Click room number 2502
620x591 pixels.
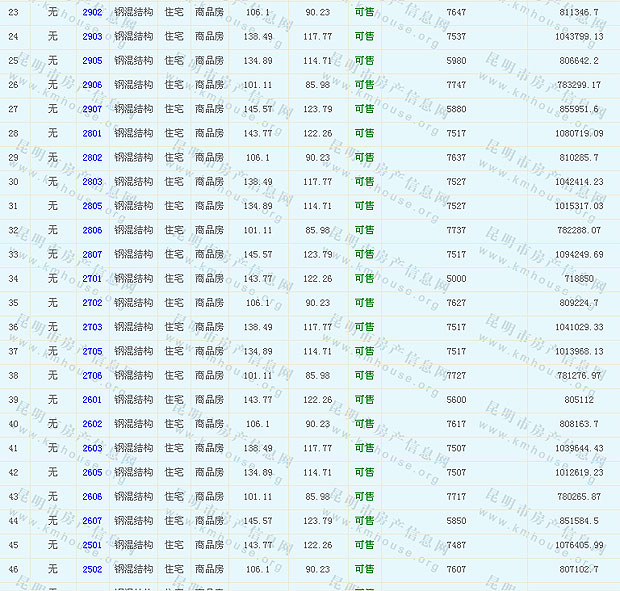(x=92, y=569)
